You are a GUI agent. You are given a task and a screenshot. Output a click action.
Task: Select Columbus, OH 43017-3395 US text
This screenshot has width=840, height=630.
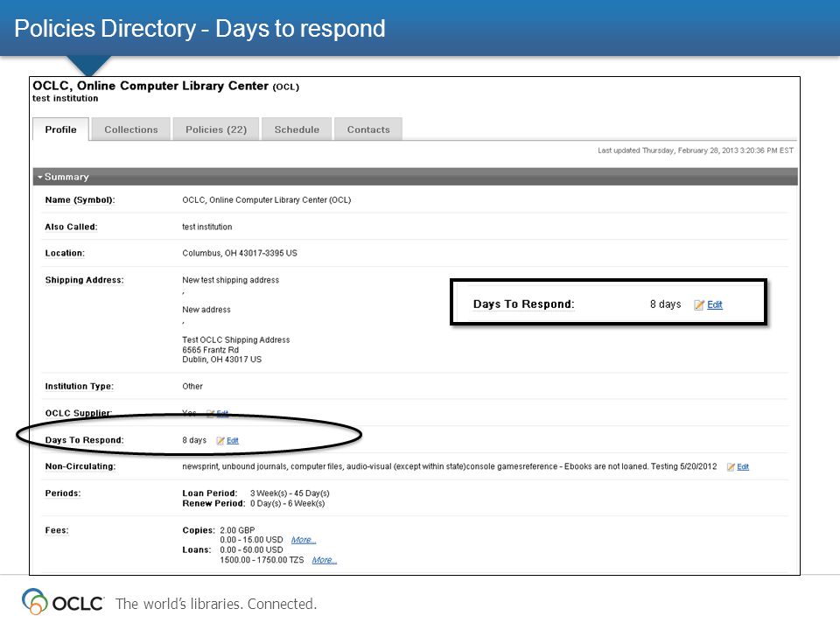[x=240, y=253]
